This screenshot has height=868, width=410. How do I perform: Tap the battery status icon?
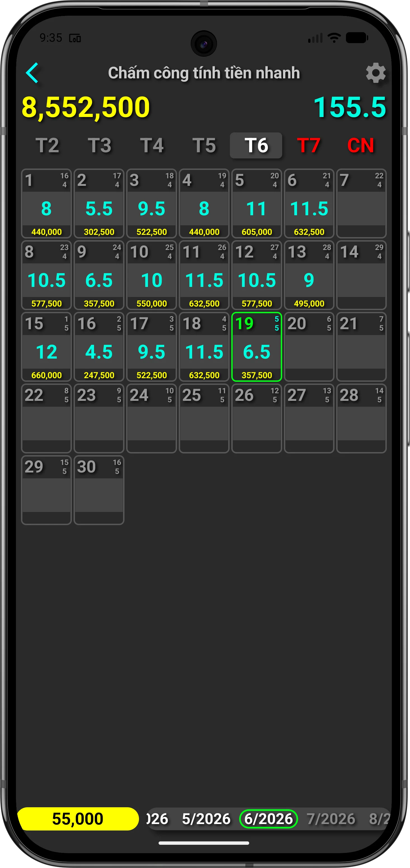tap(357, 38)
